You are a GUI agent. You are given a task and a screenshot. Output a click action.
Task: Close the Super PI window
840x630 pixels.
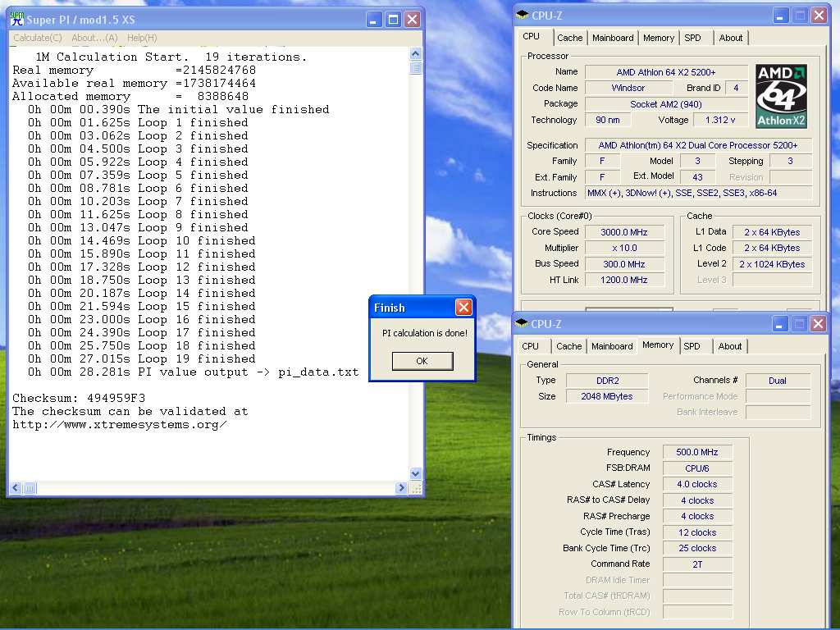[412, 20]
